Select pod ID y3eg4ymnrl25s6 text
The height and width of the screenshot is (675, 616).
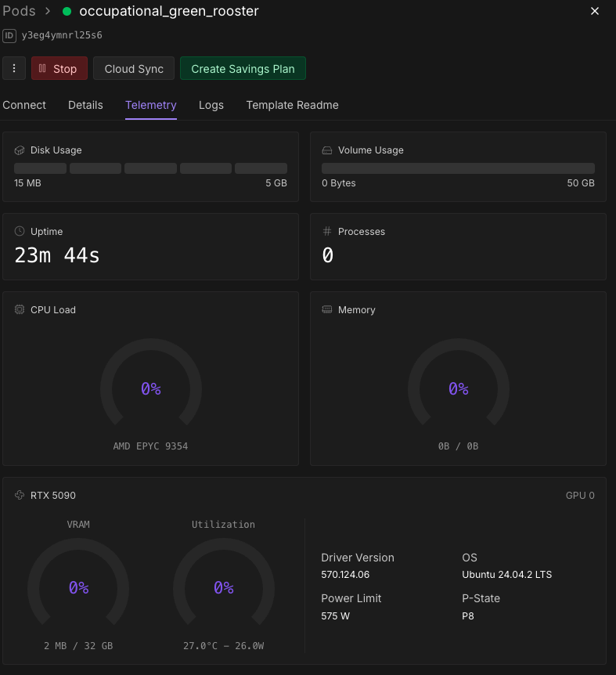coord(62,35)
